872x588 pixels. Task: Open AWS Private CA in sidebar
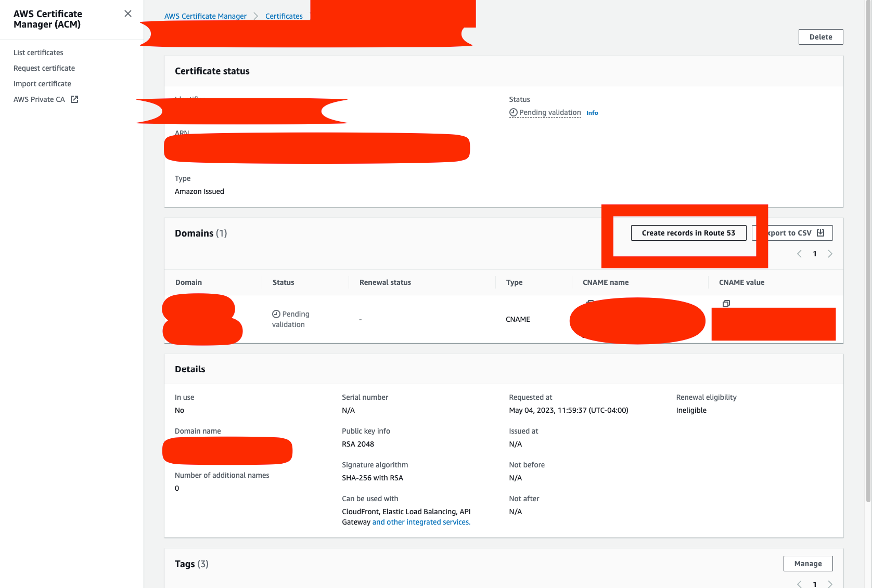[x=39, y=99]
